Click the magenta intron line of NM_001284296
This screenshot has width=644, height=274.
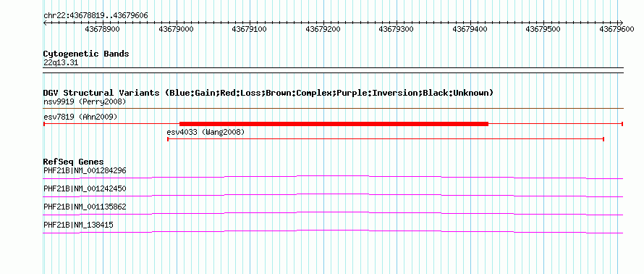[333, 177]
